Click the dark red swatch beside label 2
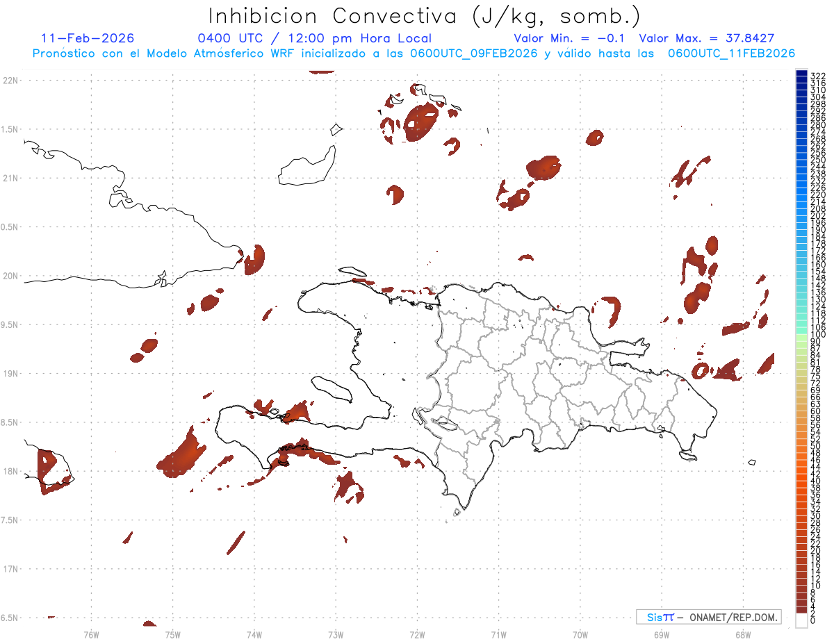This screenshot has width=834, height=644. click(x=801, y=611)
